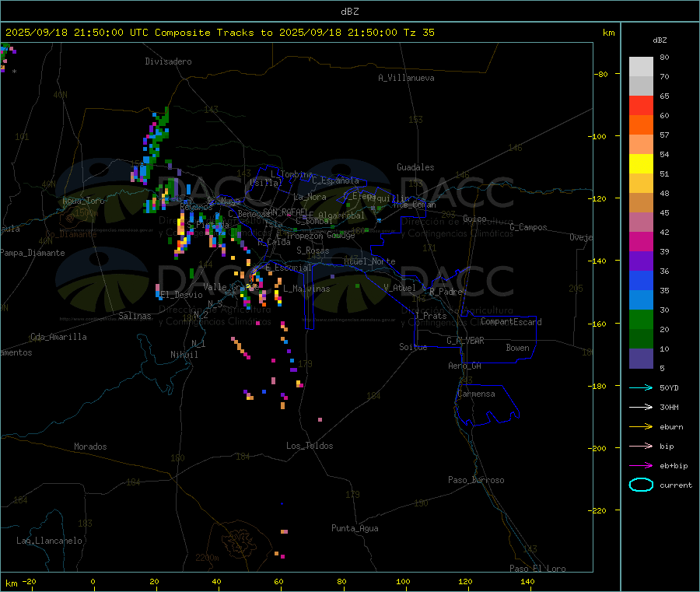Click the Morados map label
Screen dimensions: 700x592
click(x=90, y=447)
